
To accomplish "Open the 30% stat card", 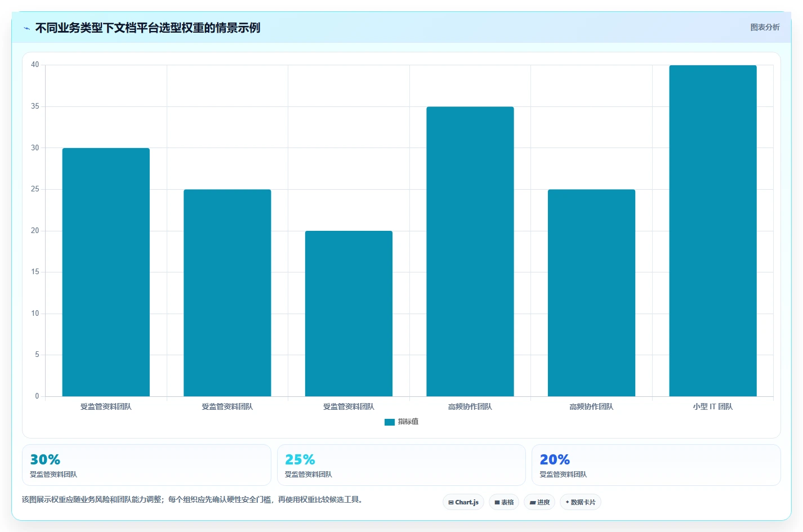I will [x=146, y=465].
